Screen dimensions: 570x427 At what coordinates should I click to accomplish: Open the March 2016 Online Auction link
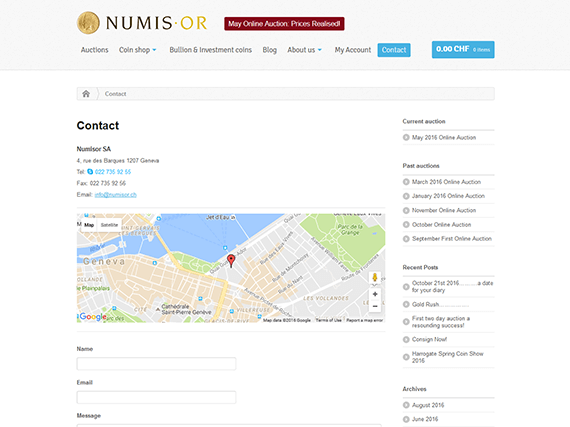pos(446,182)
